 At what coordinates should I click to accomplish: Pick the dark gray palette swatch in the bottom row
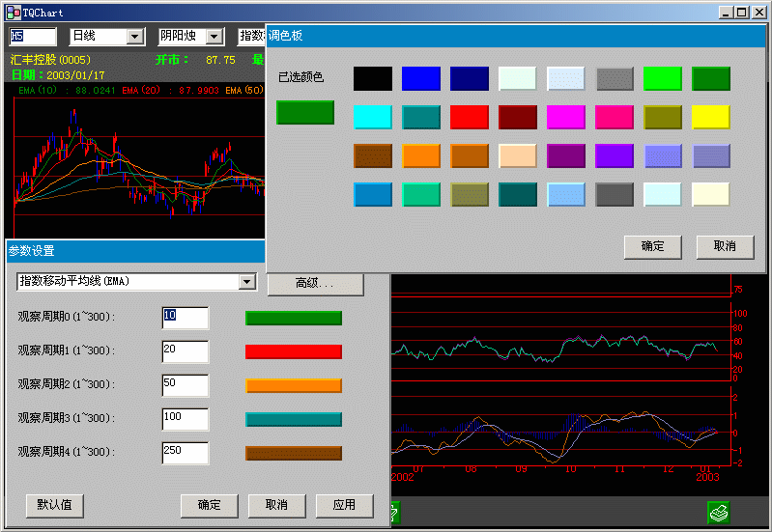tap(614, 194)
